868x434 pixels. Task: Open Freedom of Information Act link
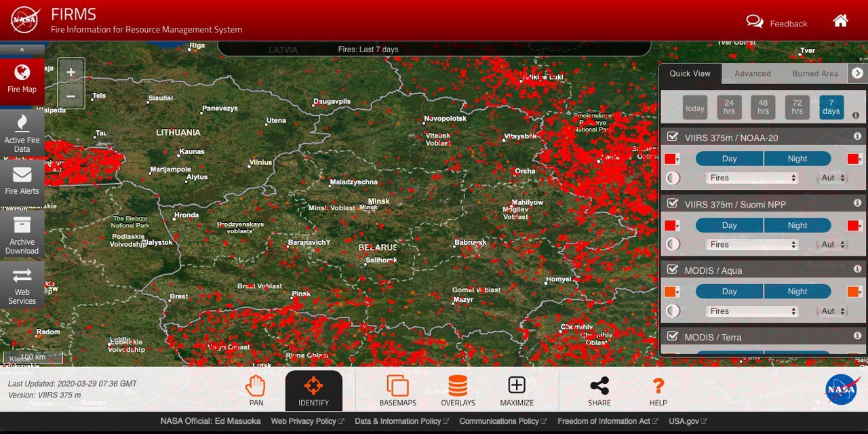(608, 421)
